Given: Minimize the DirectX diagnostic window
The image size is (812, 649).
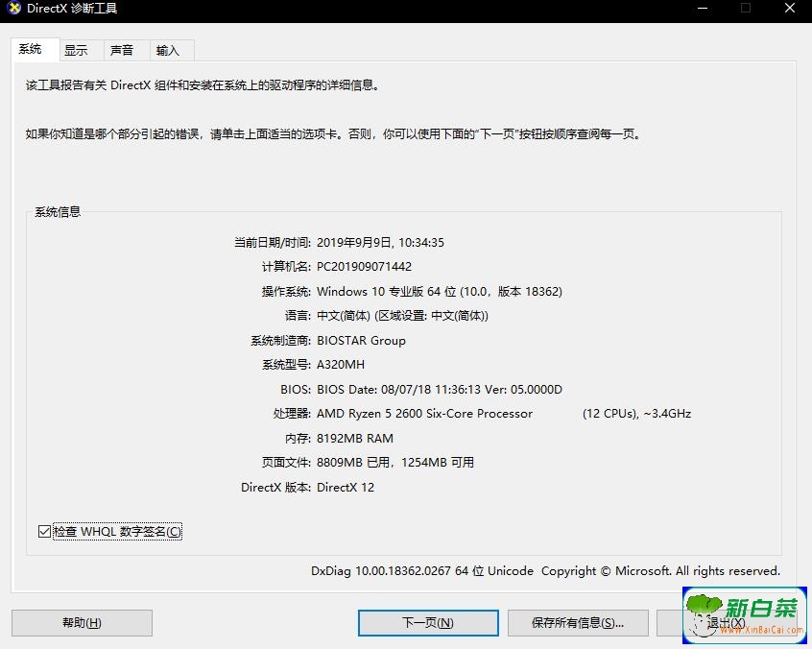Looking at the screenshot, I should pos(703,8).
